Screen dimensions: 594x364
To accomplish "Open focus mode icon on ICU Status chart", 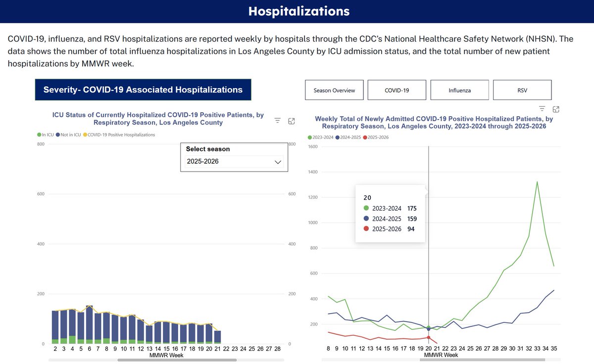I will [292, 121].
